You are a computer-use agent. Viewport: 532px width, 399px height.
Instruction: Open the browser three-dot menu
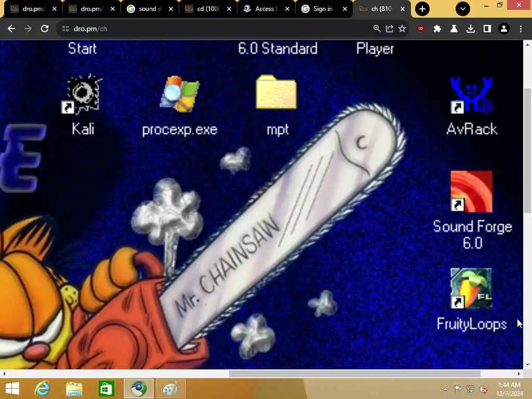(521, 29)
